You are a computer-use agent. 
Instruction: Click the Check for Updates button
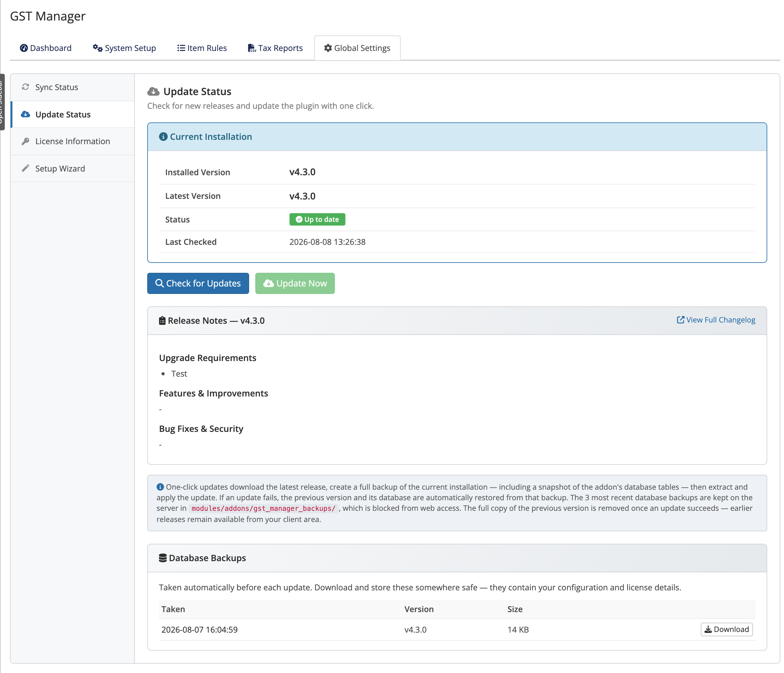click(198, 283)
